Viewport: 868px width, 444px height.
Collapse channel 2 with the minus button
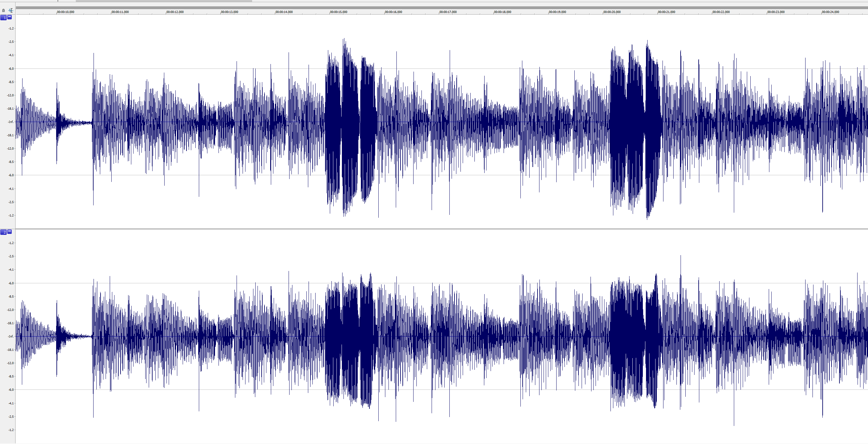10,232
